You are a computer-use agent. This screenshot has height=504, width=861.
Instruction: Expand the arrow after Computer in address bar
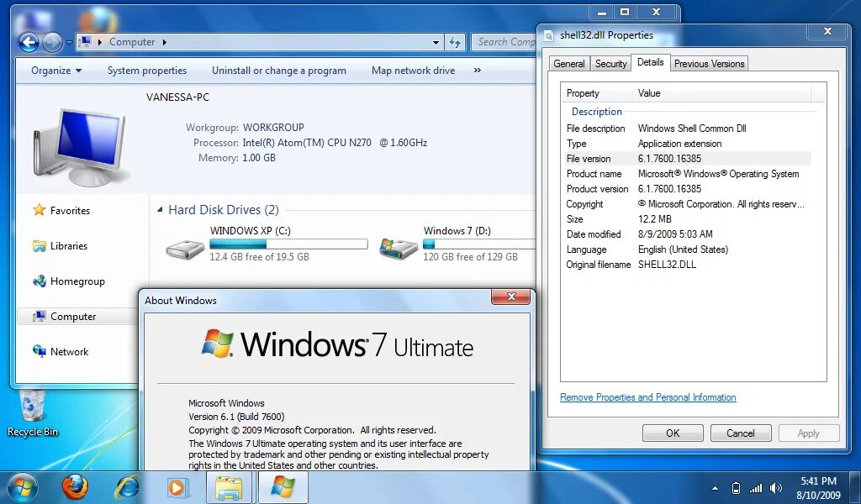point(164,42)
